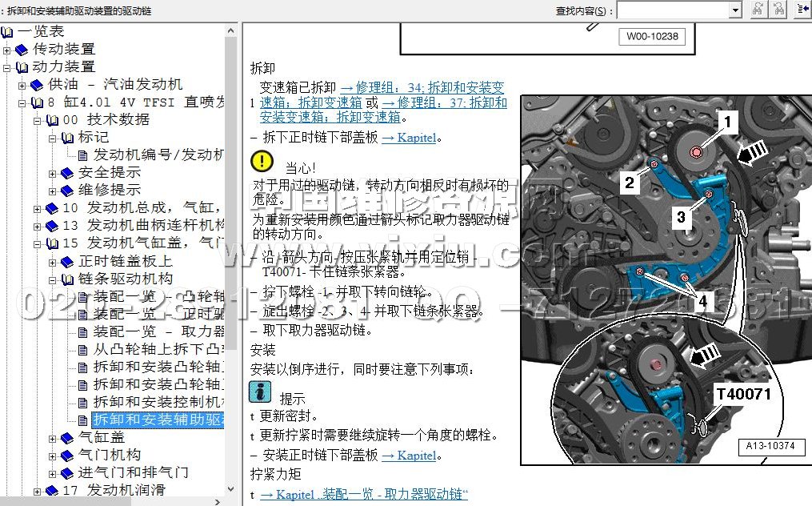Collapse the 动力装置 tree node
The image size is (812, 506).
7,67
